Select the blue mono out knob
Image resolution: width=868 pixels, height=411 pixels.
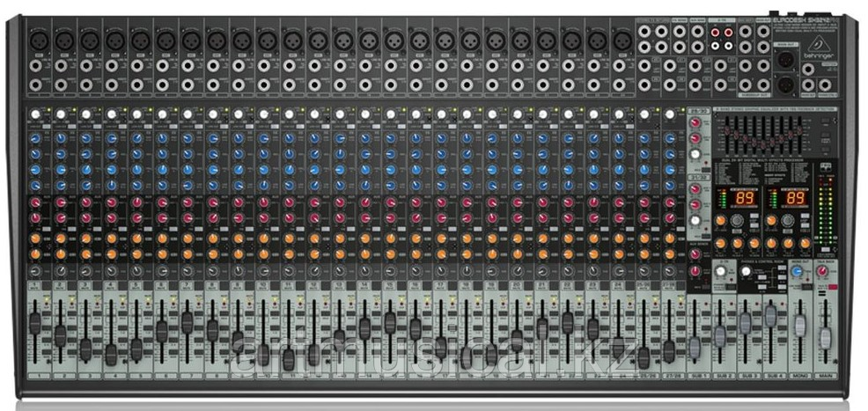[797, 274]
